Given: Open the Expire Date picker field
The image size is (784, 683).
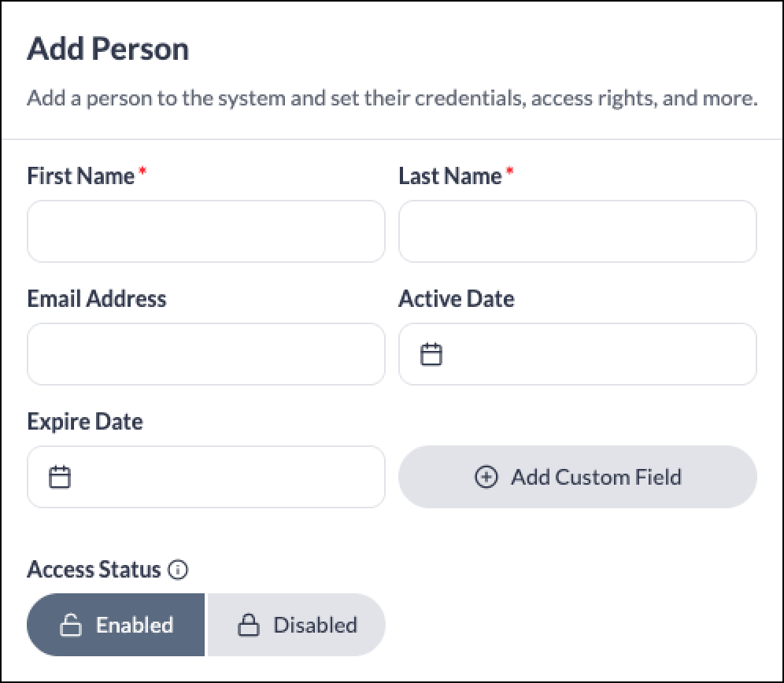Looking at the screenshot, I should pos(206,477).
